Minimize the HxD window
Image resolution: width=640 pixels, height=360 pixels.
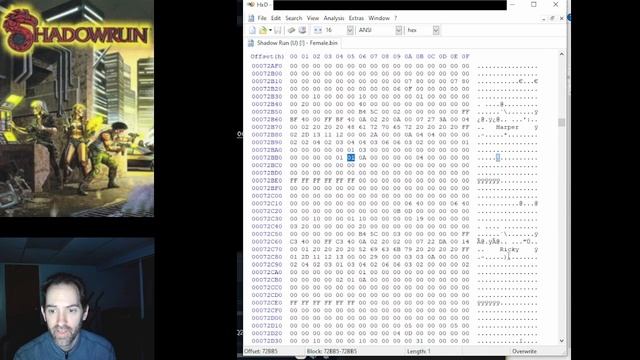[x=513, y=4]
